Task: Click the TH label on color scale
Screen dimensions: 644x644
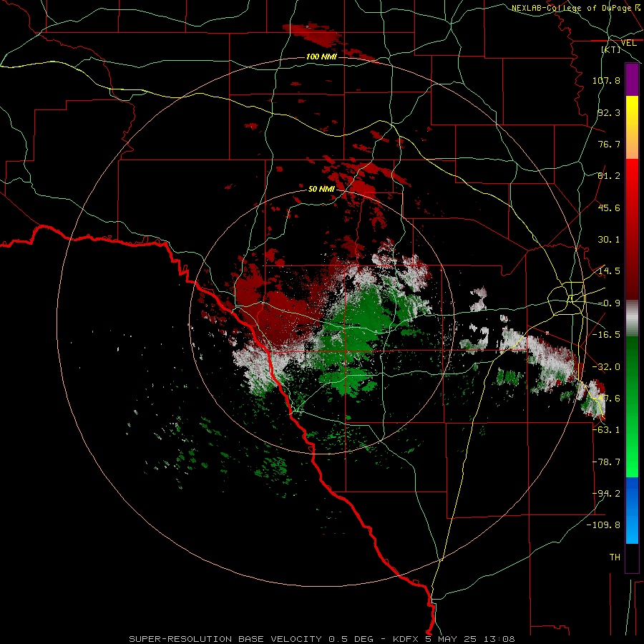Action: pyautogui.click(x=615, y=557)
